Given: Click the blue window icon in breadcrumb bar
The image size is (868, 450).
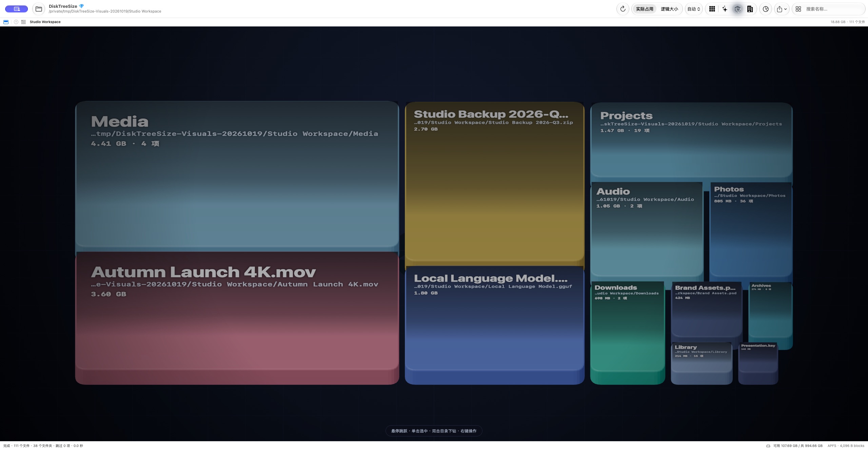Looking at the screenshot, I should click(x=6, y=22).
